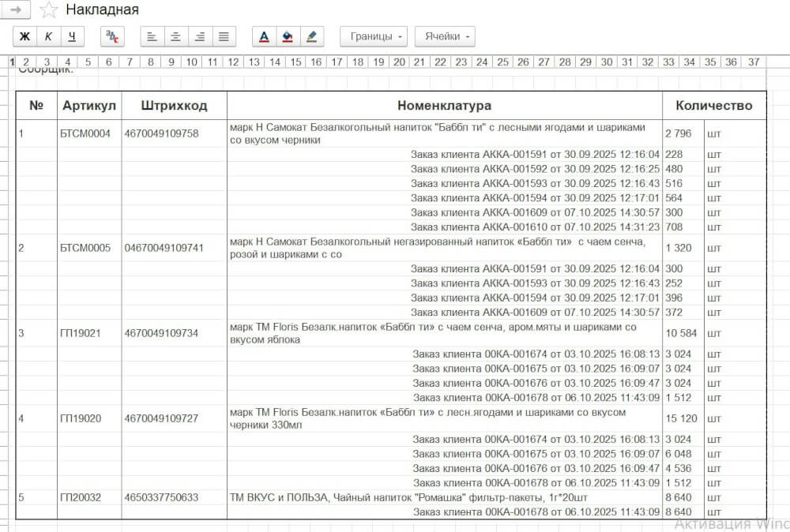Toggle bold formatting (Ж)
The height and width of the screenshot is (532, 790).
point(24,36)
